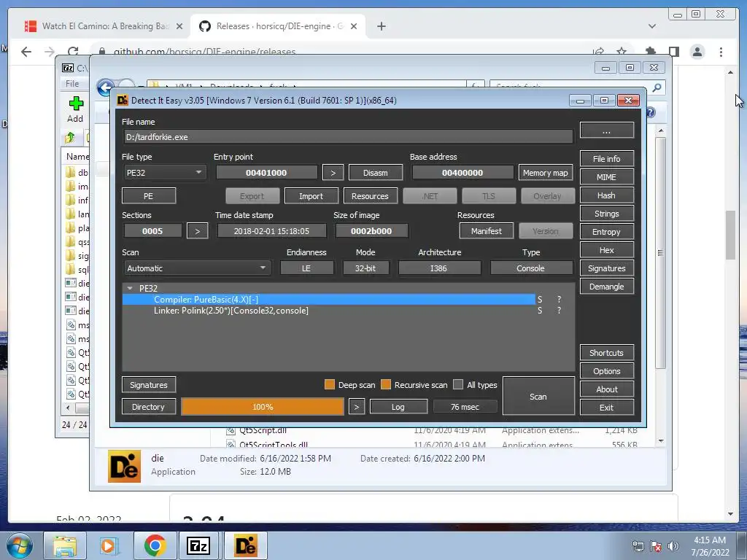
Task: Open the Chrome profile avatar
Action: (x=697, y=52)
